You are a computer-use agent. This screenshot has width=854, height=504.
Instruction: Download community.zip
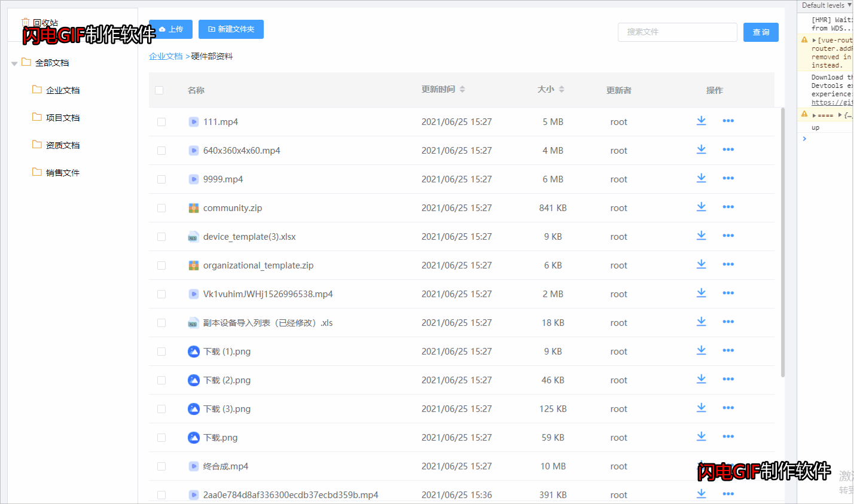click(701, 207)
